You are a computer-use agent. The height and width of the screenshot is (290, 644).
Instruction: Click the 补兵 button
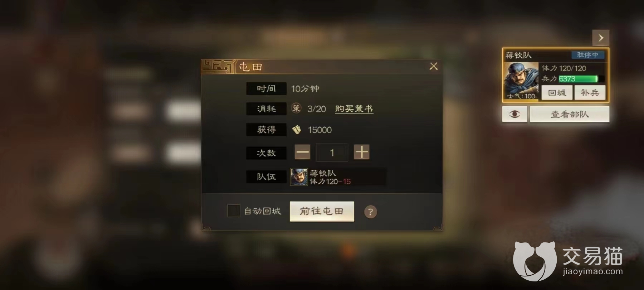point(590,93)
